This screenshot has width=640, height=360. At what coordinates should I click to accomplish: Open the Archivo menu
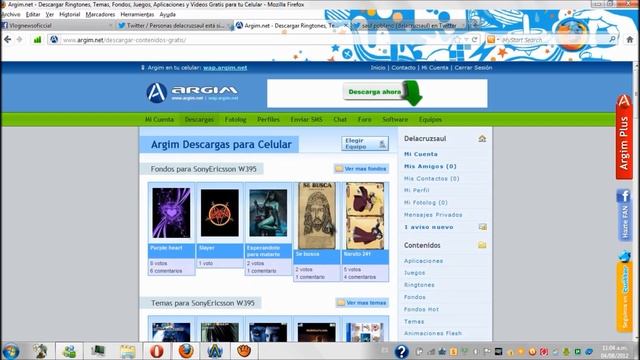click(x=11, y=14)
